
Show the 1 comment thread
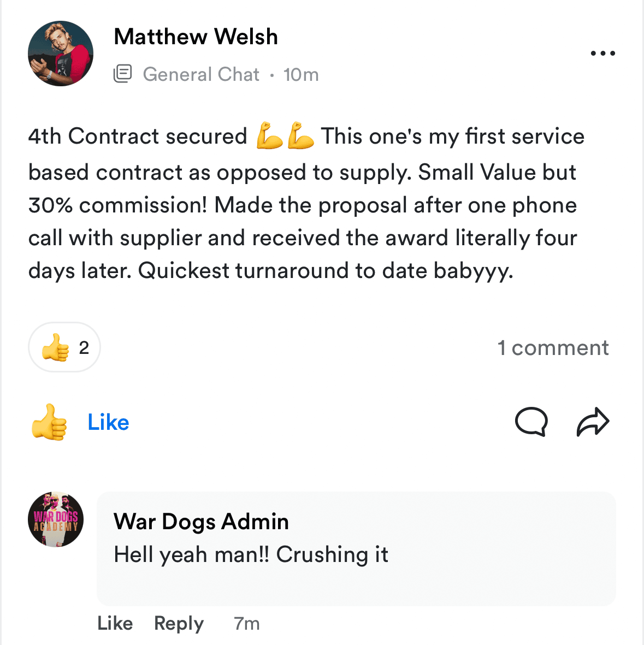(x=553, y=347)
